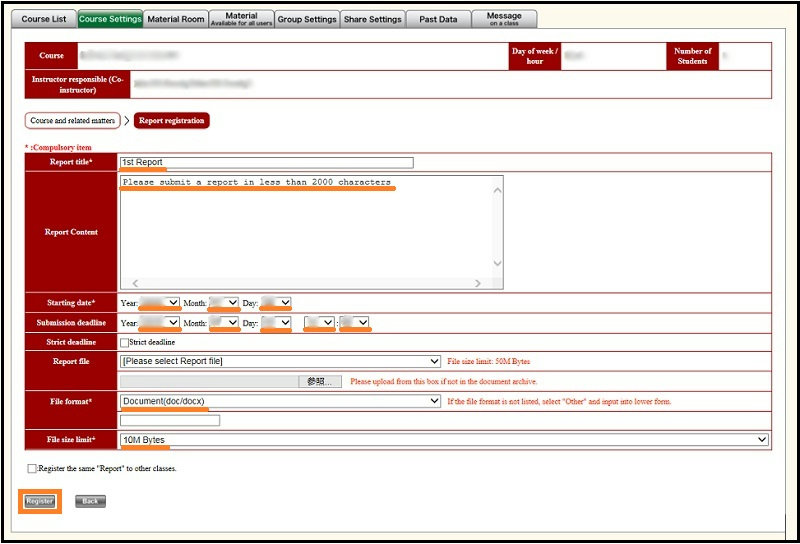
Task: Enable the Strict deadline checkbox
Action: pos(124,342)
